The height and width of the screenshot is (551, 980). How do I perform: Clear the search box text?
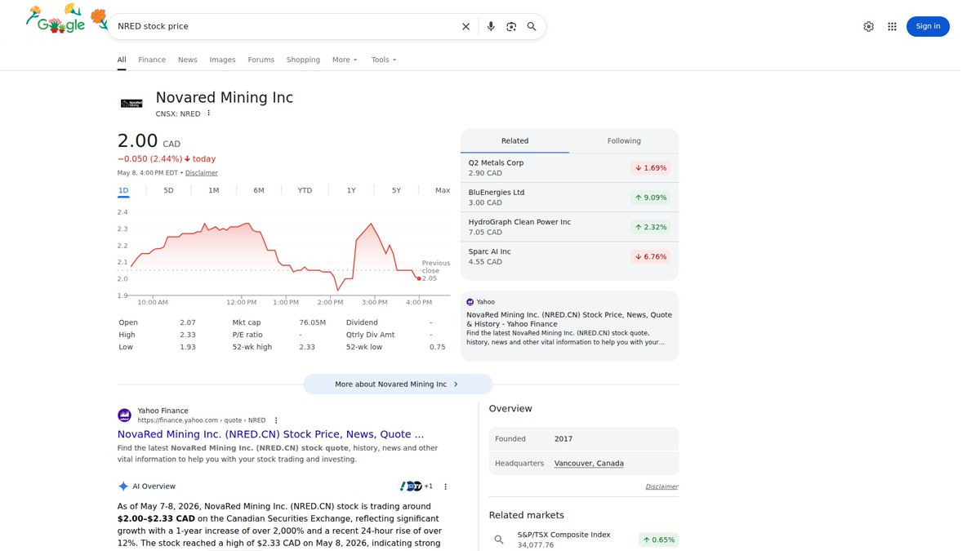click(x=466, y=26)
